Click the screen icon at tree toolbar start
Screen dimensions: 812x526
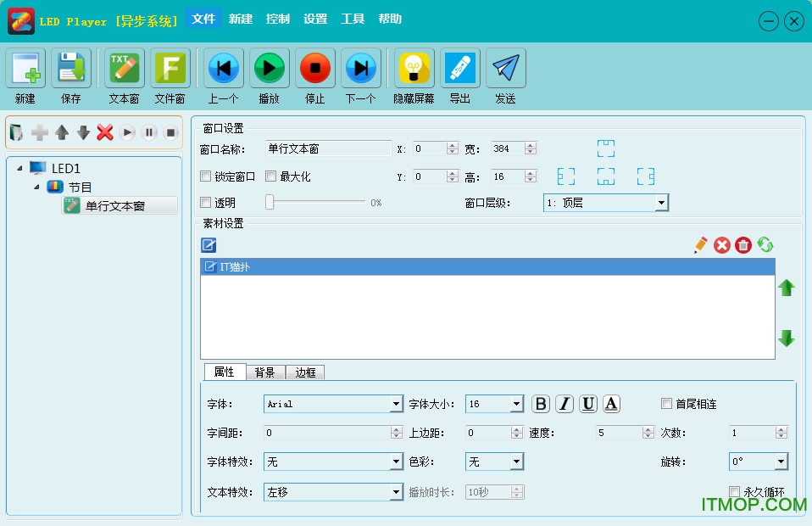17,132
